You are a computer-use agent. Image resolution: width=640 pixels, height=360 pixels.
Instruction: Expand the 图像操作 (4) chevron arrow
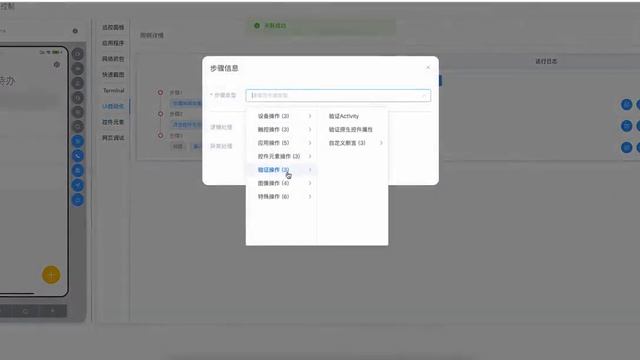click(310, 183)
